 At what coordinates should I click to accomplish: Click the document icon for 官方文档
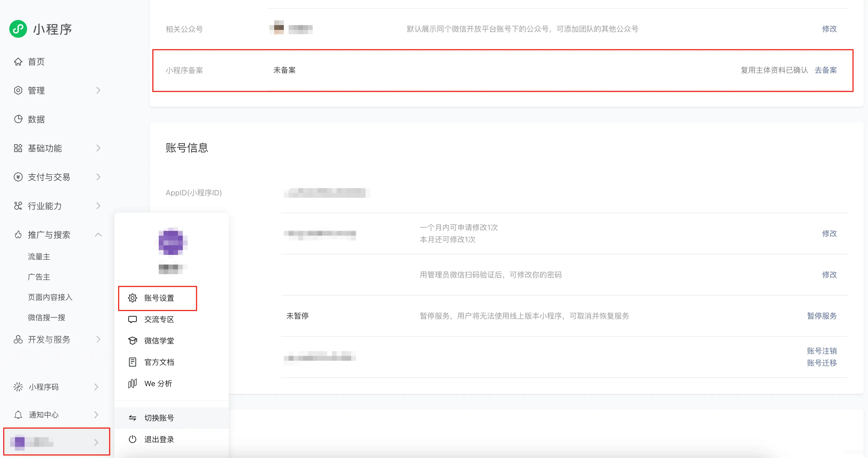133,362
